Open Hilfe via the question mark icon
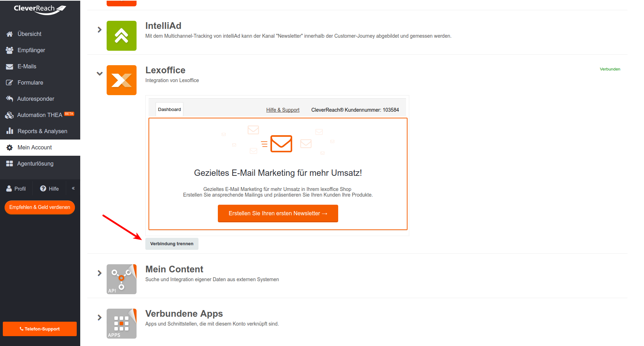Image resolution: width=644 pixels, height=346 pixels. pyautogui.click(x=43, y=189)
